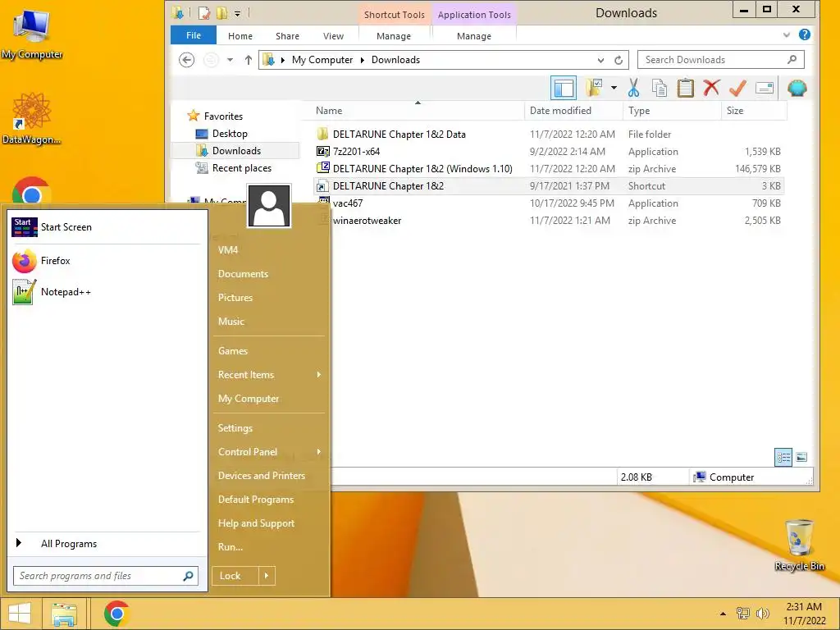840x630 pixels.
Task: Click the Properties icon in quick access toolbar
Action: click(x=203, y=13)
